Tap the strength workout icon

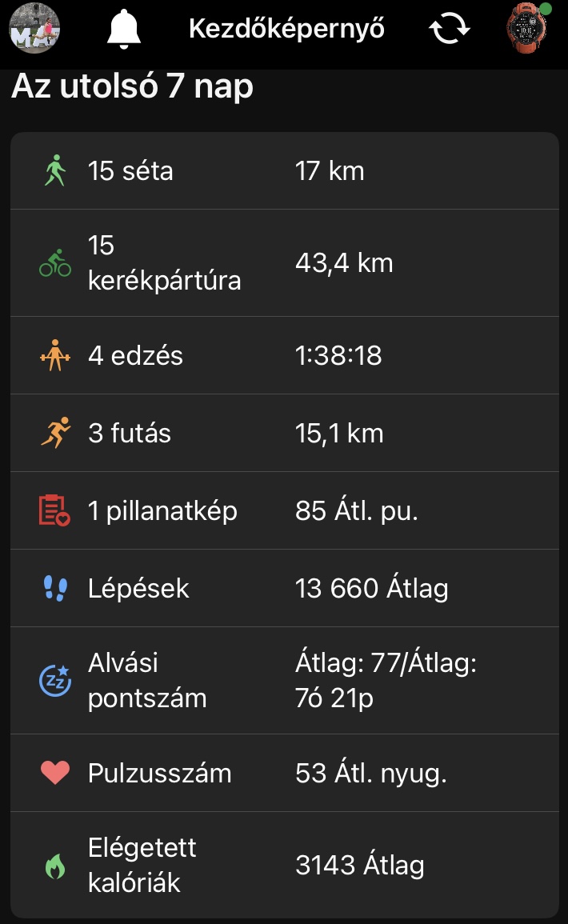(55, 356)
